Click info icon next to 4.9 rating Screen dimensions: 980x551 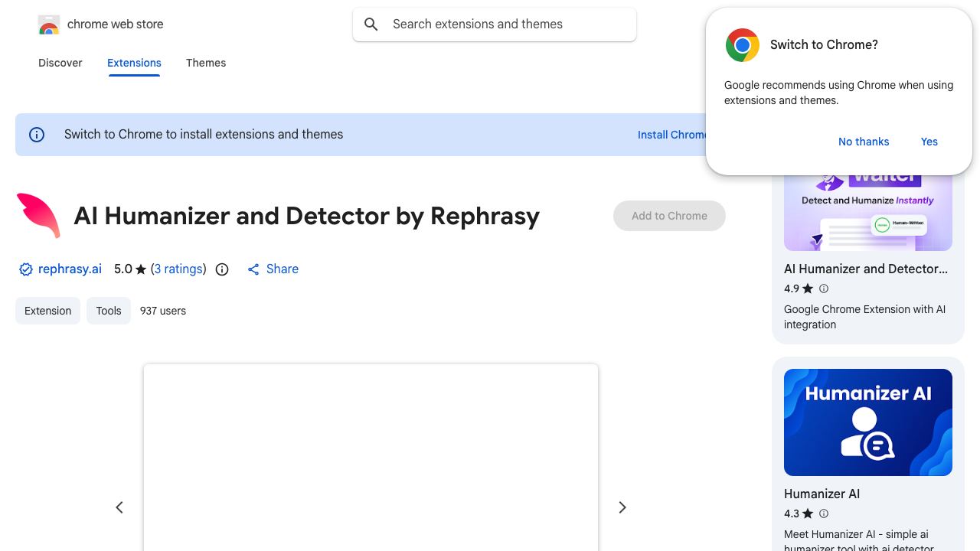point(824,289)
